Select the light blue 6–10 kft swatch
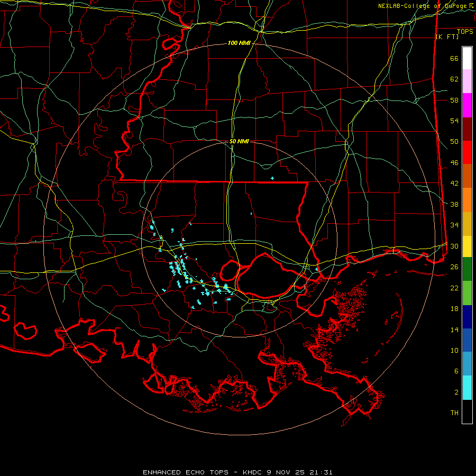The height and width of the screenshot is (476, 476). click(467, 364)
